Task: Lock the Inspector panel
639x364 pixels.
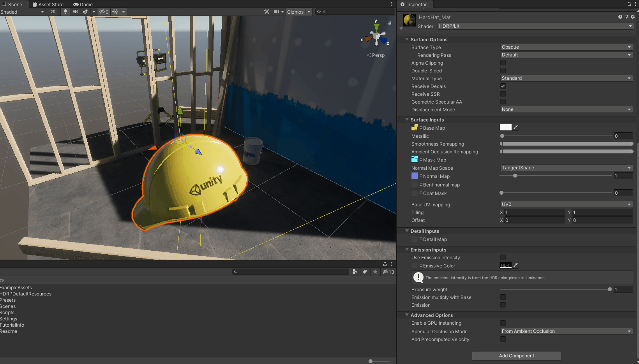Action: pyautogui.click(x=629, y=4)
